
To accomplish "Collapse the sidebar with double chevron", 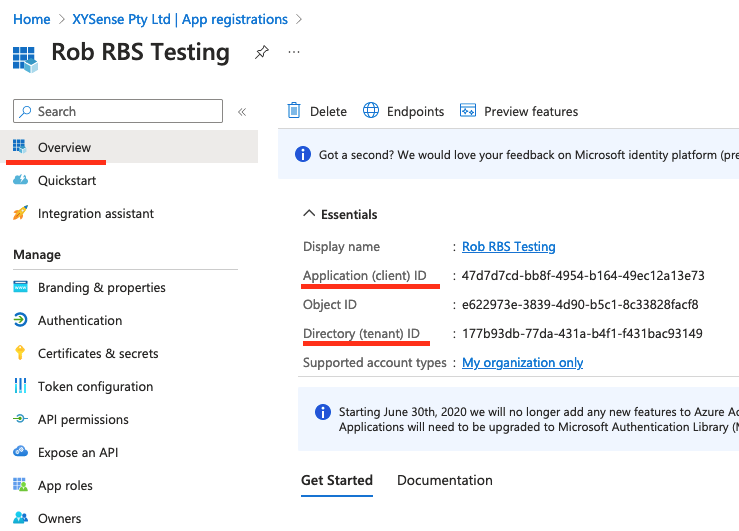I will click(x=242, y=112).
